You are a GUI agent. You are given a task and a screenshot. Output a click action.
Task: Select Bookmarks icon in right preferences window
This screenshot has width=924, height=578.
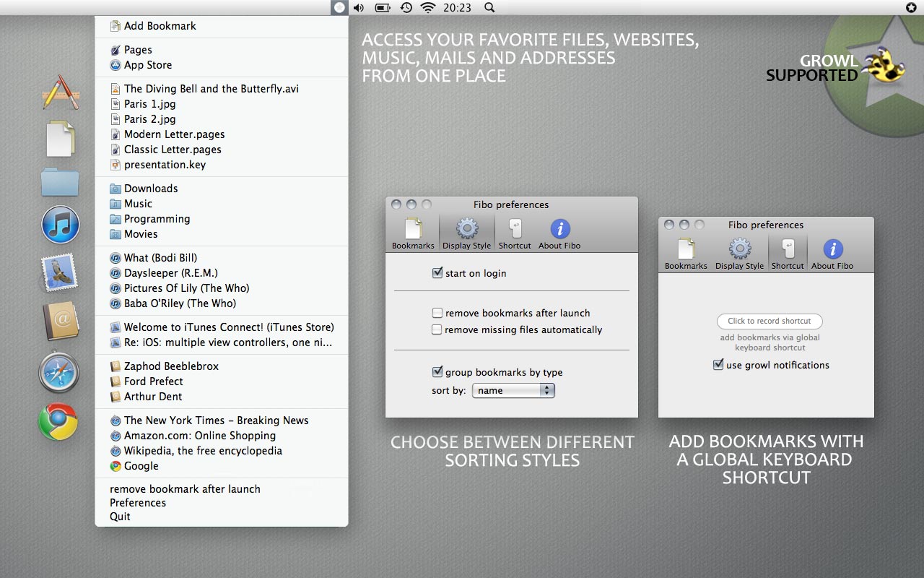click(686, 254)
